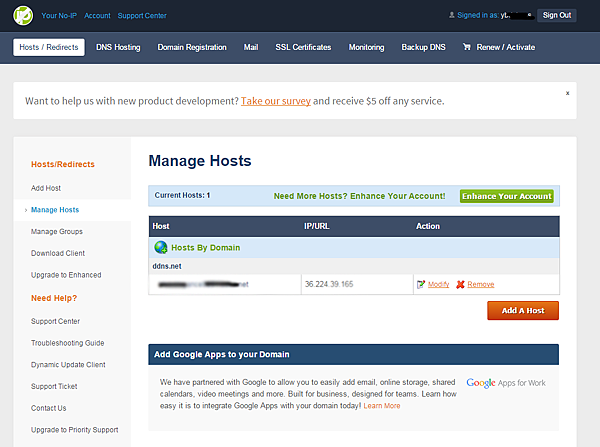Click the Google Apps for Work logo
This screenshot has height=447, width=600.
pyautogui.click(x=506, y=383)
